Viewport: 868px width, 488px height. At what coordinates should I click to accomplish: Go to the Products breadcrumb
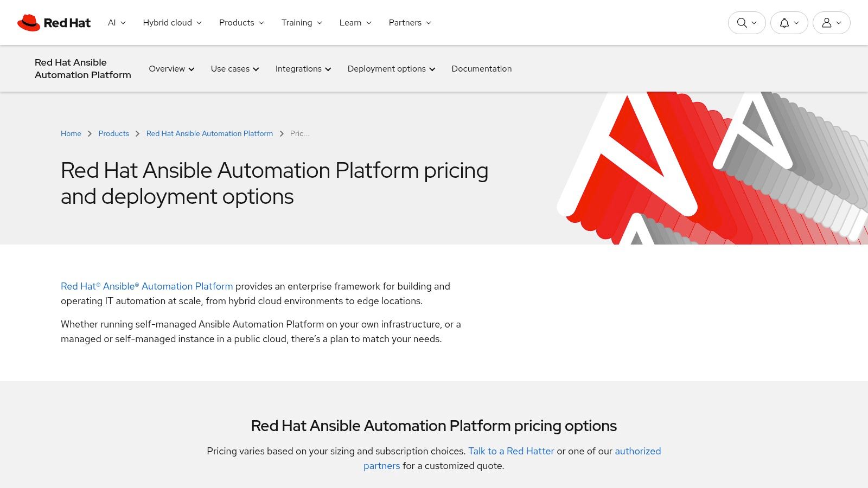pyautogui.click(x=113, y=133)
